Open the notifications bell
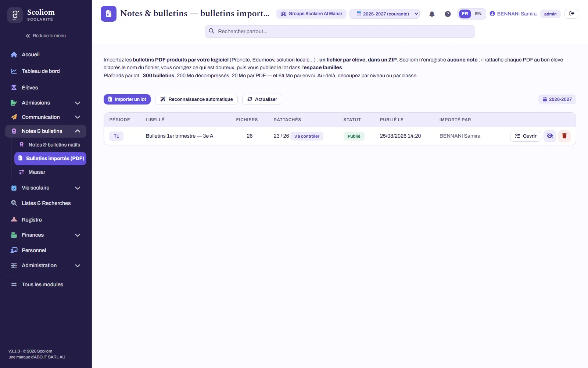The height and width of the screenshot is (368, 588). (x=432, y=14)
